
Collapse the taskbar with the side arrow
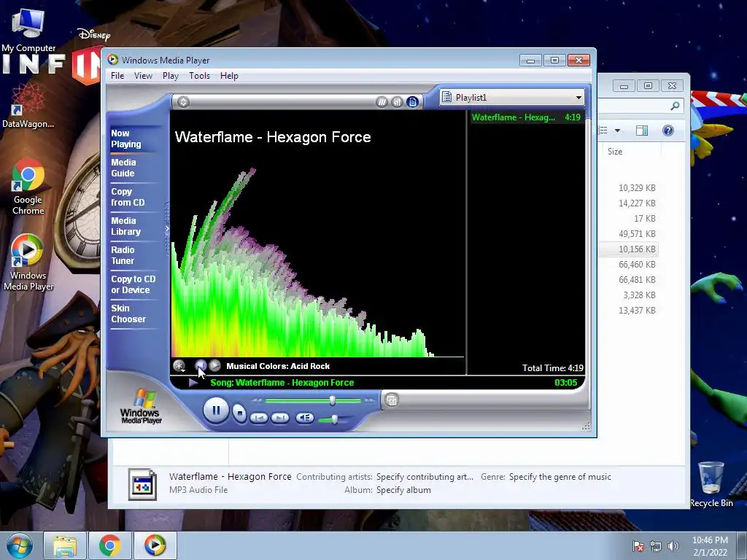pyautogui.click(x=167, y=229)
